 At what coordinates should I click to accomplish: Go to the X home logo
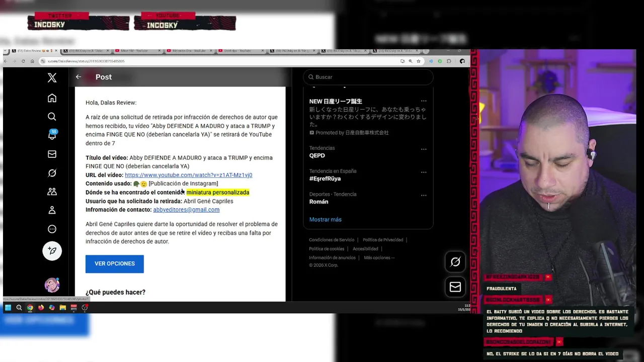pyautogui.click(x=52, y=77)
